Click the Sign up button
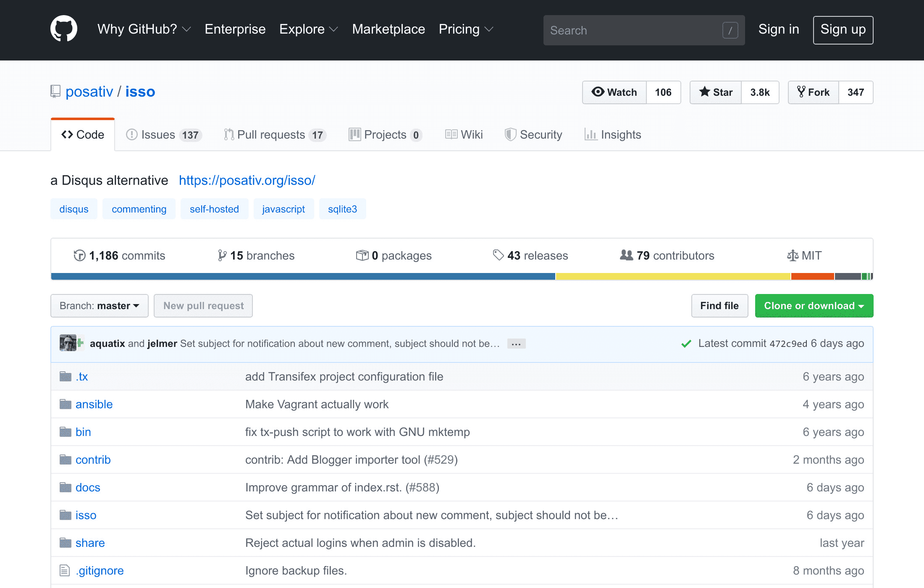The width and height of the screenshot is (924, 588). [x=843, y=30]
